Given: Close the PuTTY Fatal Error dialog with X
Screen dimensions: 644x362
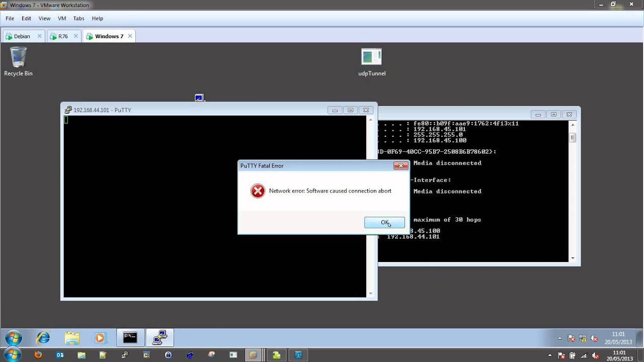Looking at the screenshot, I should pos(400,165).
